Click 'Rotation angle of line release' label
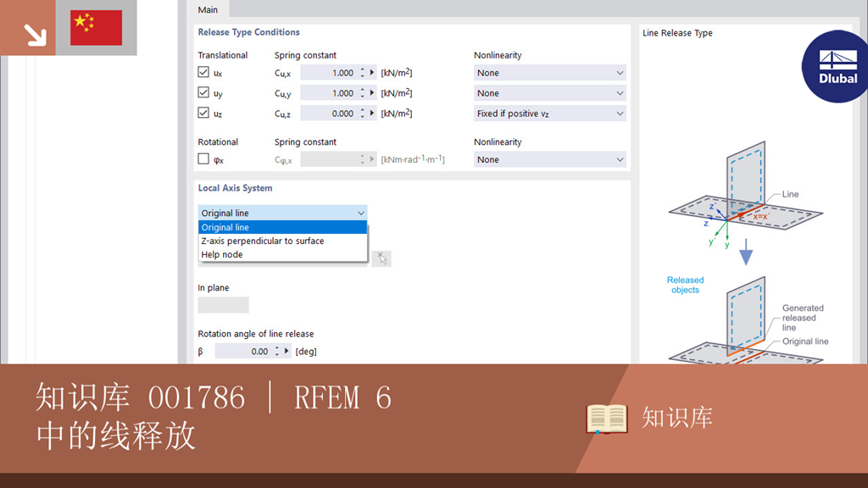Image resolution: width=868 pixels, height=488 pixels. tap(256, 334)
